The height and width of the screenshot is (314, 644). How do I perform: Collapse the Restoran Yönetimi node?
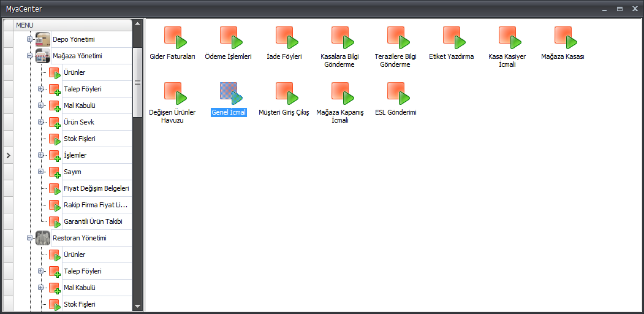pos(29,237)
